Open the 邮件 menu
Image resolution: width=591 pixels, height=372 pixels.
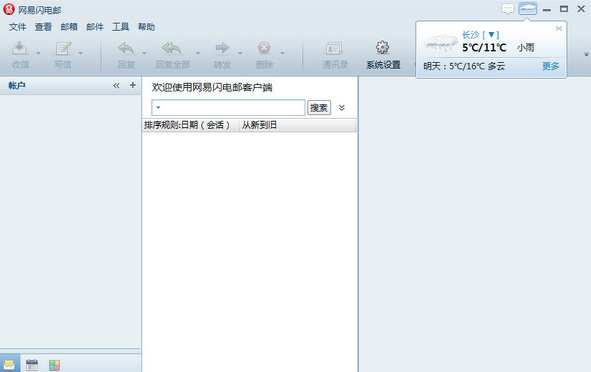click(95, 27)
